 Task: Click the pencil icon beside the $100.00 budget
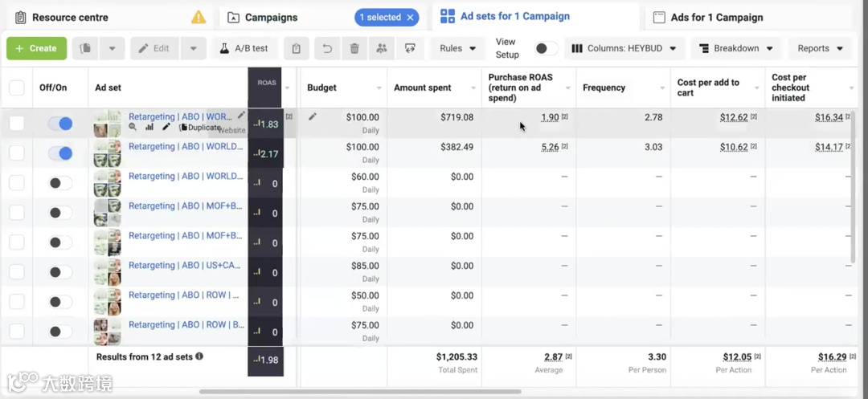tap(313, 117)
